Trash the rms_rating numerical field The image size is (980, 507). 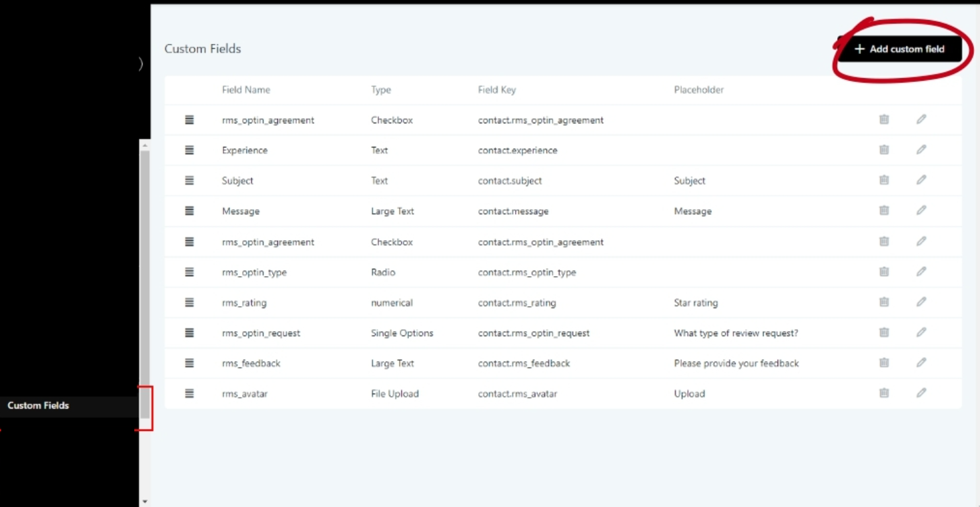(884, 302)
